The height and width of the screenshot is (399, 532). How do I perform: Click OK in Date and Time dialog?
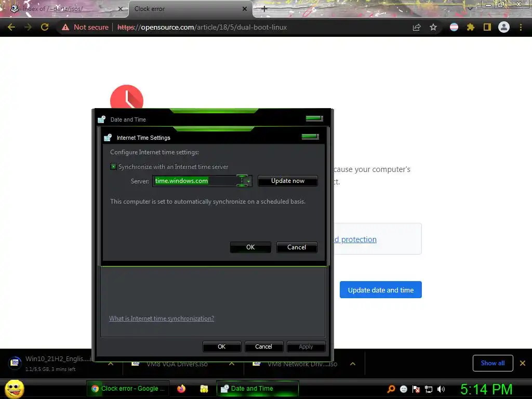point(221,347)
